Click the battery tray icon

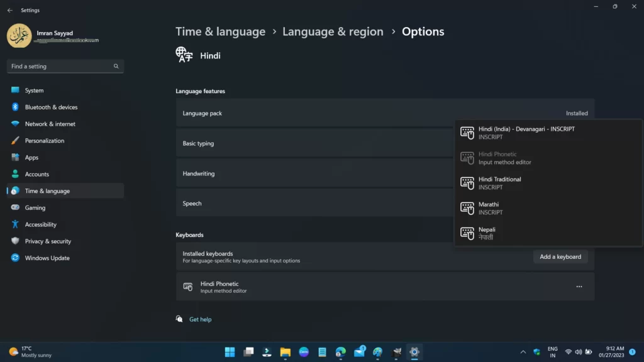[589, 352]
